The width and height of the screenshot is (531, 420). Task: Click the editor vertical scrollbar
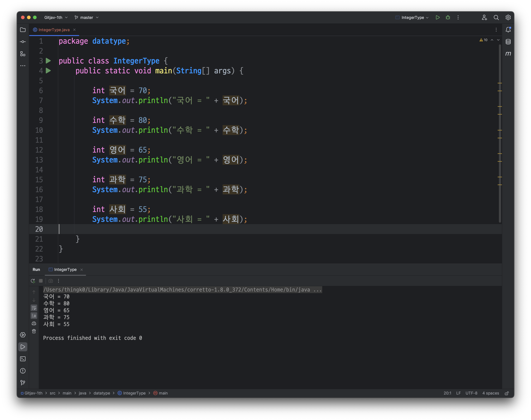(x=500, y=133)
